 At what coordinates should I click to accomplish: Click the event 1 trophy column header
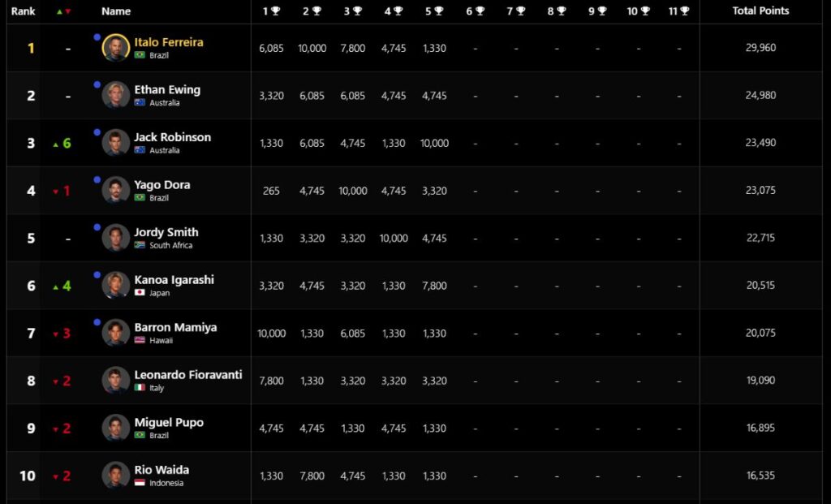(x=271, y=11)
